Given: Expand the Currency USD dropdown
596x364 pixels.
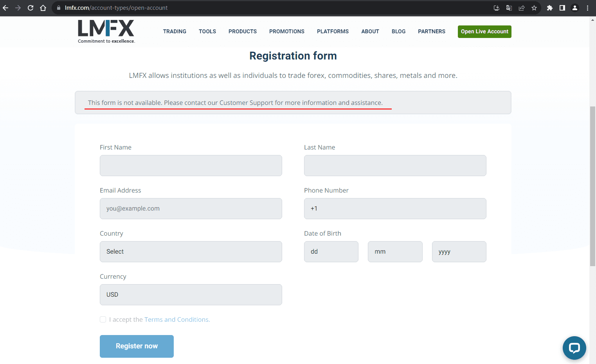Looking at the screenshot, I should click(x=191, y=295).
